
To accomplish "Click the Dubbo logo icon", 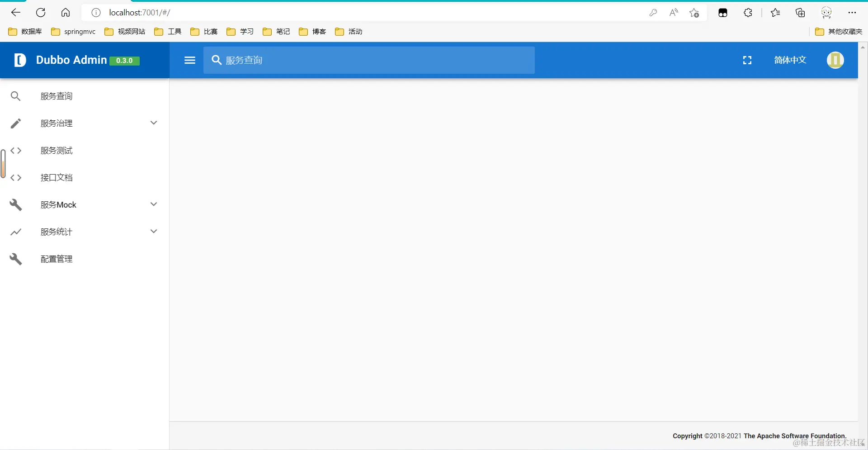I will pyautogui.click(x=20, y=60).
